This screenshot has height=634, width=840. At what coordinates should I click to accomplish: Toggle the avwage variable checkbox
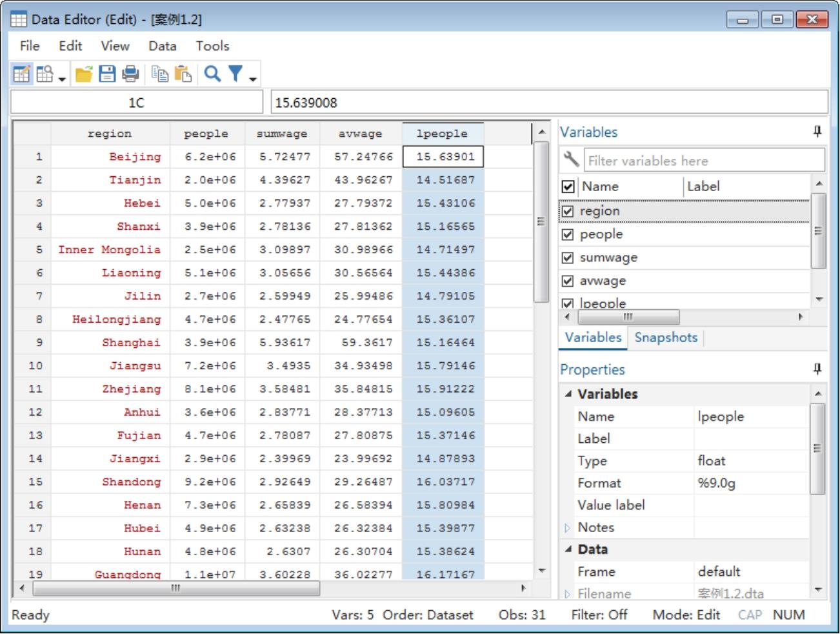(568, 281)
